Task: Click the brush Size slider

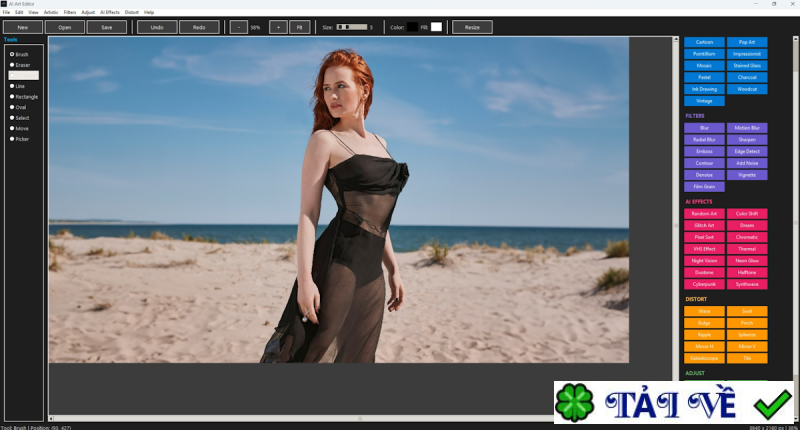Action: click(x=352, y=27)
